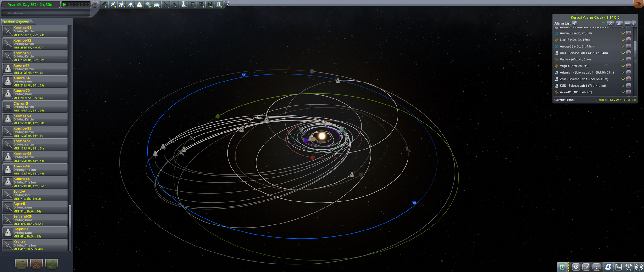Select Kapitsa in tracked objects list

pyautogui.click(x=35, y=245)
